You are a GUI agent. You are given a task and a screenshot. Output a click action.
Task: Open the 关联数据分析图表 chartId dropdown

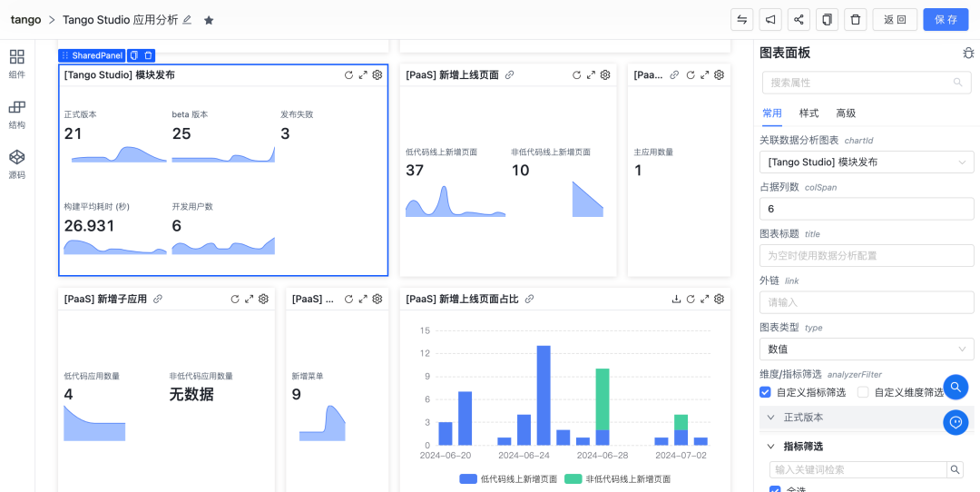coord(867,162)
